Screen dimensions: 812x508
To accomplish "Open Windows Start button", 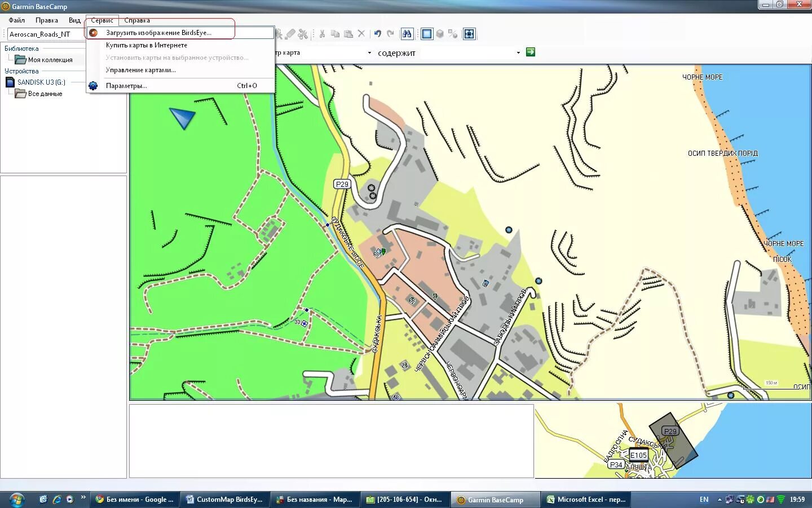I will (x=16, y=500).
